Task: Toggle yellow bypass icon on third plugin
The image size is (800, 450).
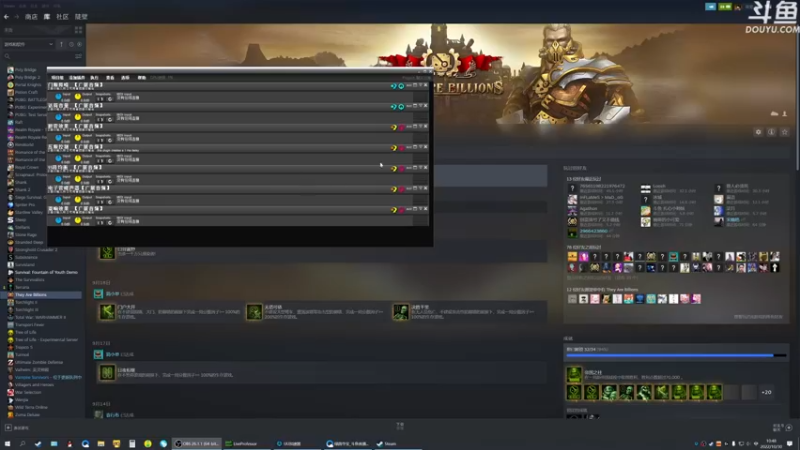Action: 393,128
